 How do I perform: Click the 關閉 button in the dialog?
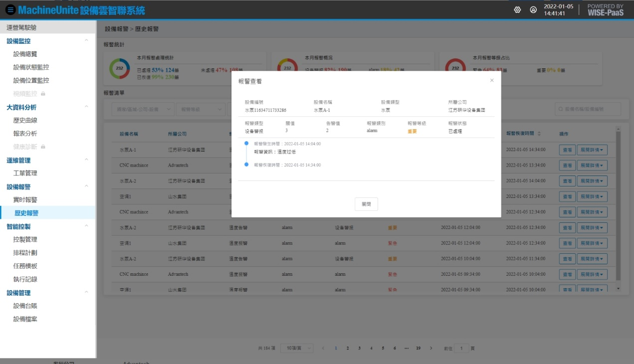point(366,204)
